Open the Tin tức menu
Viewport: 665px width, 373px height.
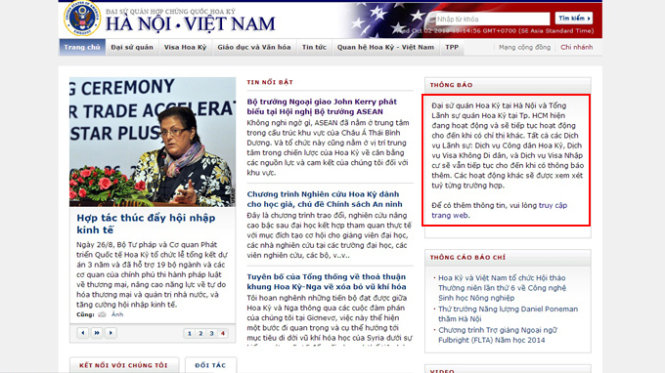[x=314, y=47]
